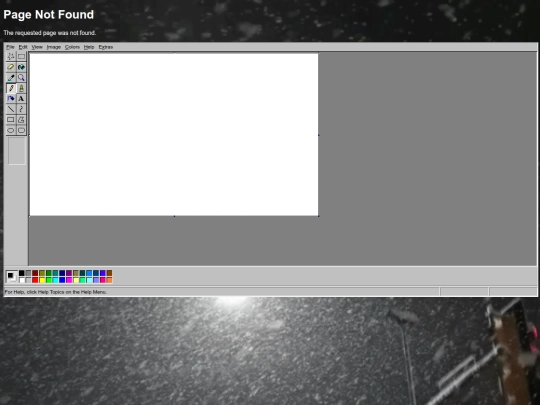Open the File menu
The image size is (540, 405).
10,47
